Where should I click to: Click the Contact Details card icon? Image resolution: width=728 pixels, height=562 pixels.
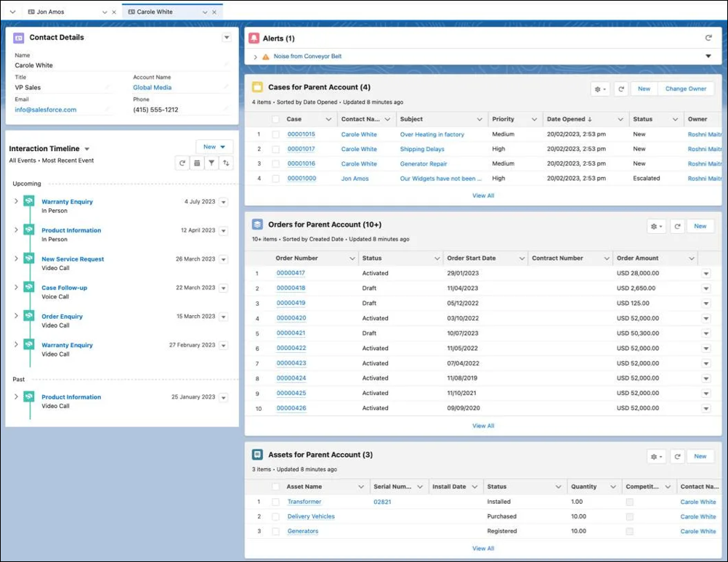click(19, 38)
